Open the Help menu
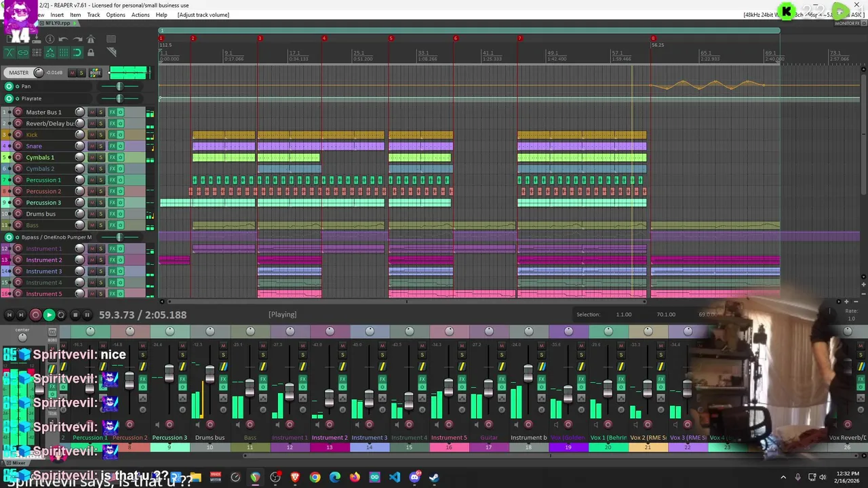 pos(161,15)
